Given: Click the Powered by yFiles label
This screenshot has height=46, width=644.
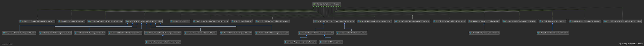Looking at the screenshot, I should (x=7, y=44).
